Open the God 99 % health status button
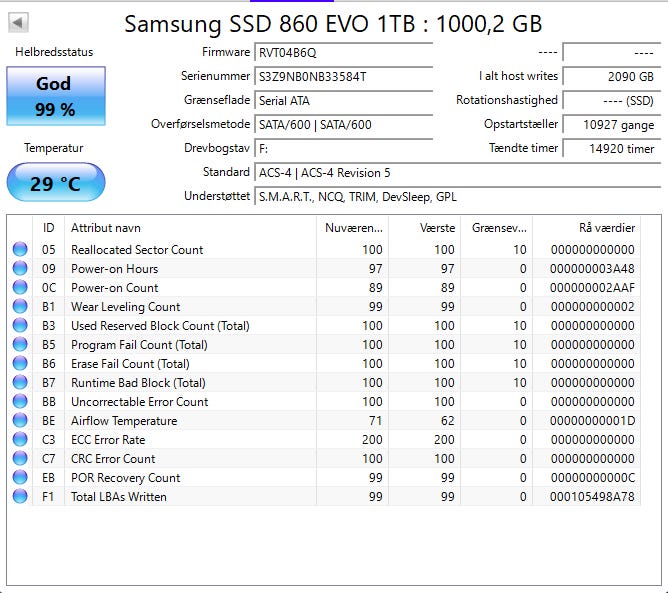Screen dimensions: 668x593 click(x=56, y=96)
